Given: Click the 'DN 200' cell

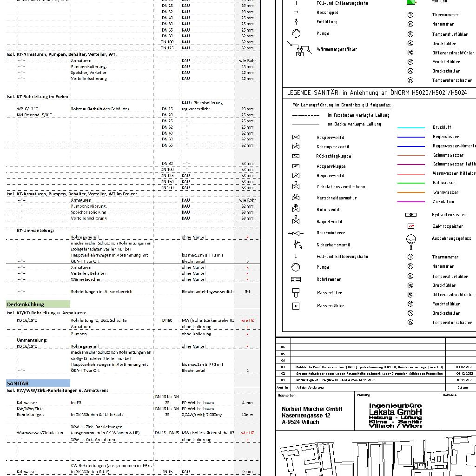Looking at the screenshot, I should tap(167, 188).
